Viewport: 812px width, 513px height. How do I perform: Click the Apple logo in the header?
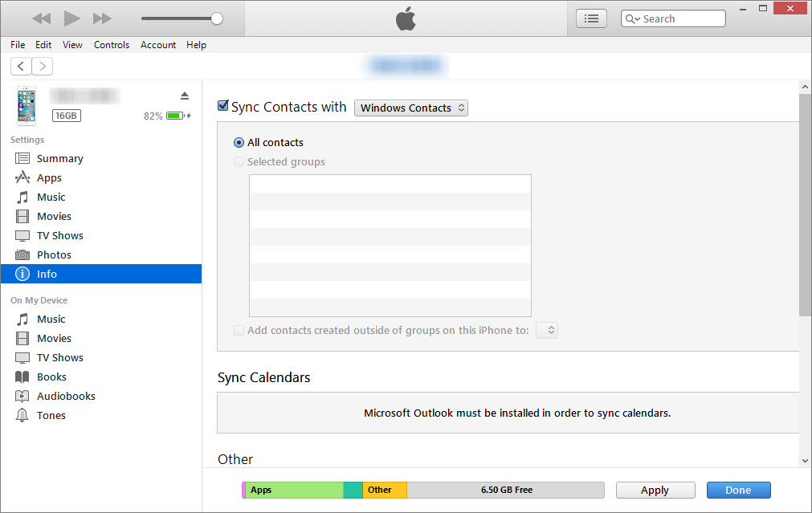pyautogui.click(x=406, y=18)
